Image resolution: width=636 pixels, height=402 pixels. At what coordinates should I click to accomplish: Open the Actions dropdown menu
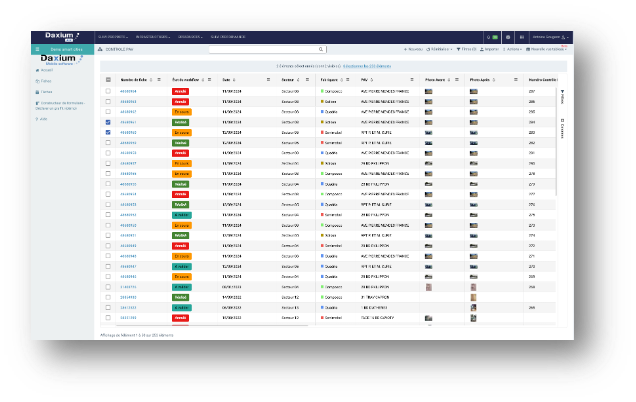tap(513, 48)
